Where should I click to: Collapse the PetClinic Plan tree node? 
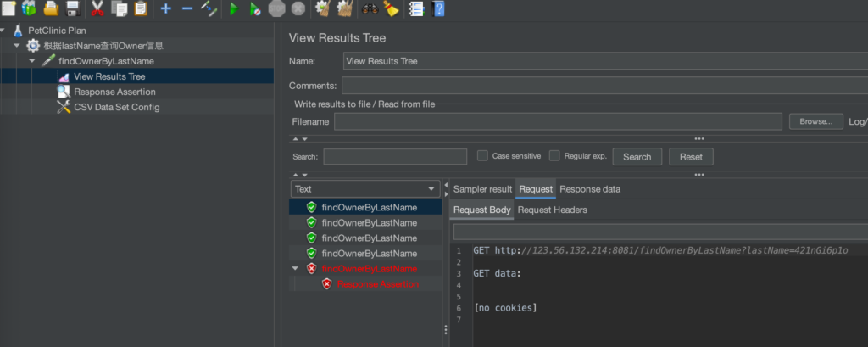tap(3, 30)
